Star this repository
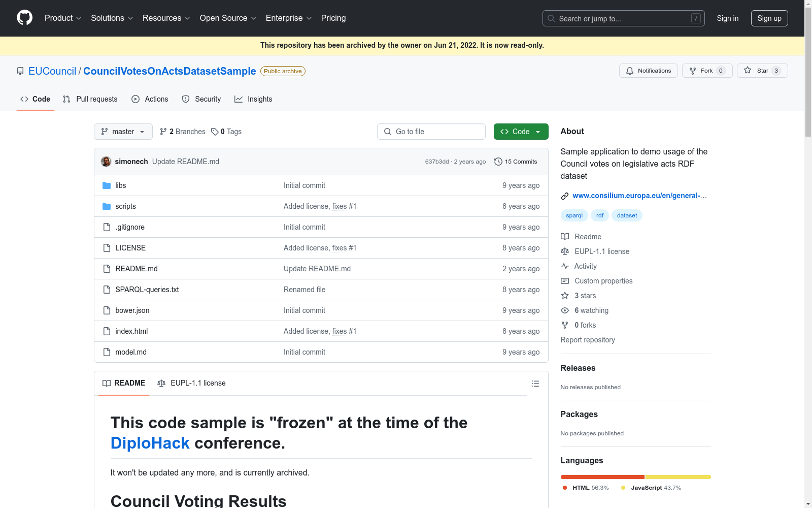This screenshot has height=508, width=812. [762, 71]
